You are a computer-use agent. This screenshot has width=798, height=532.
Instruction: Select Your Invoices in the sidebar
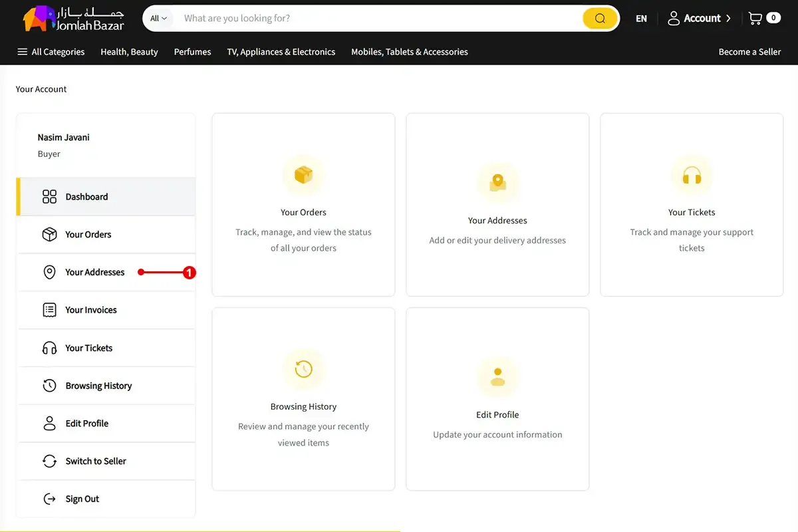point(90,310)
